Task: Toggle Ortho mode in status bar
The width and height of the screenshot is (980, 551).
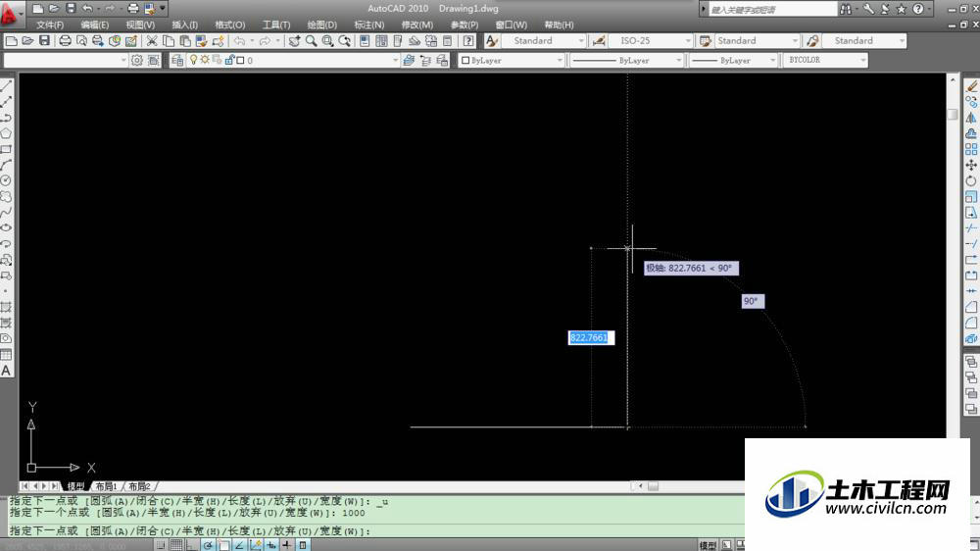Action: point(192,545)
